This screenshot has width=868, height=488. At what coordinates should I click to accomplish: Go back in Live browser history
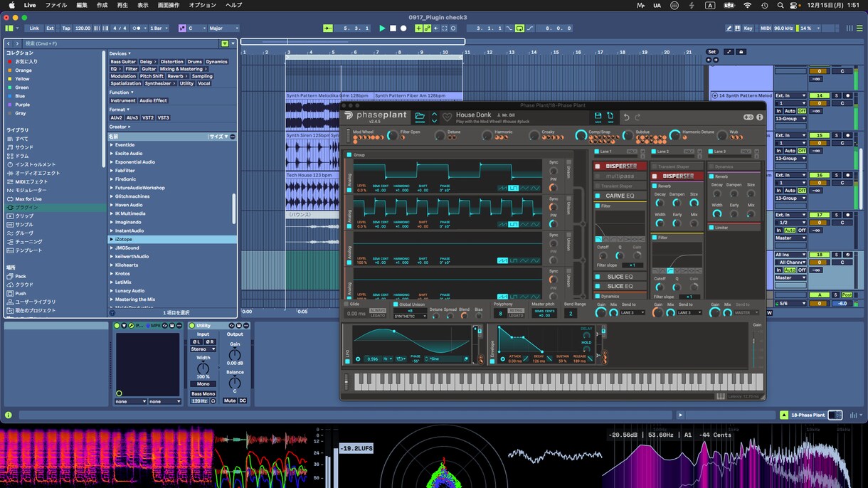point(10,43)
